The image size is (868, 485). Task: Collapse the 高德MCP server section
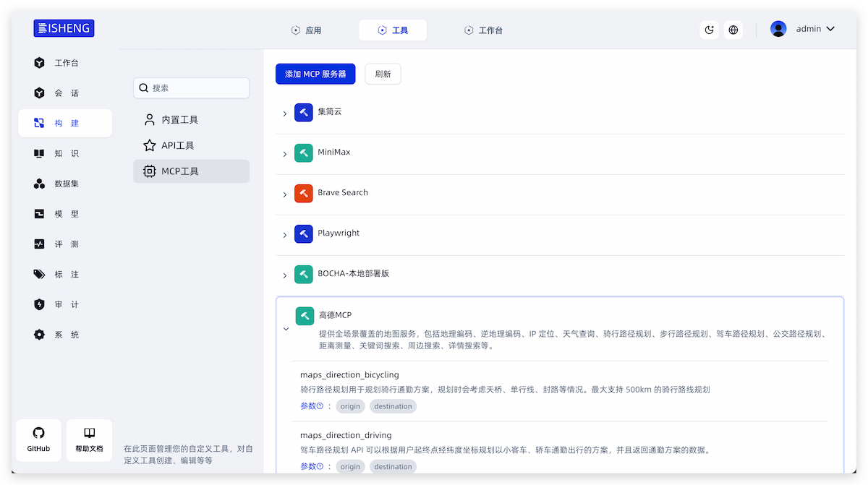[286, 330]
